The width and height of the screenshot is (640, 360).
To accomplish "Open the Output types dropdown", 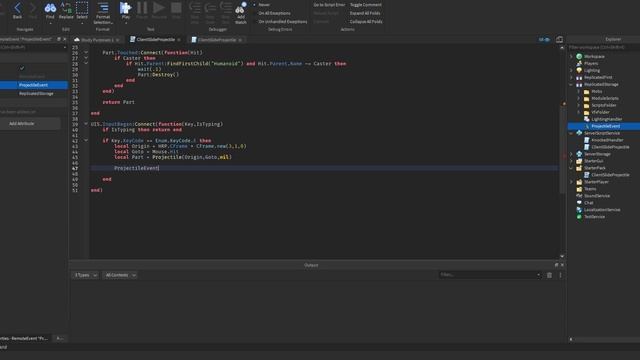I will click(x=85, y=275).
